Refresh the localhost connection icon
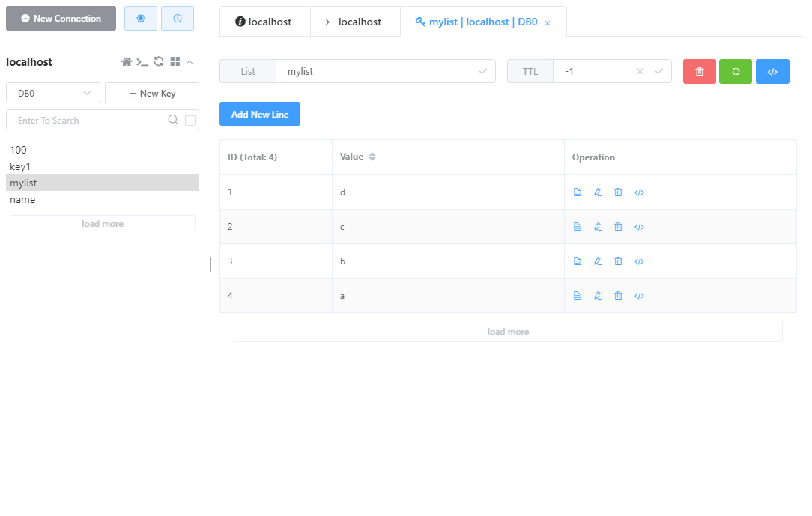The image size is (812, 516). coord(159,61)
